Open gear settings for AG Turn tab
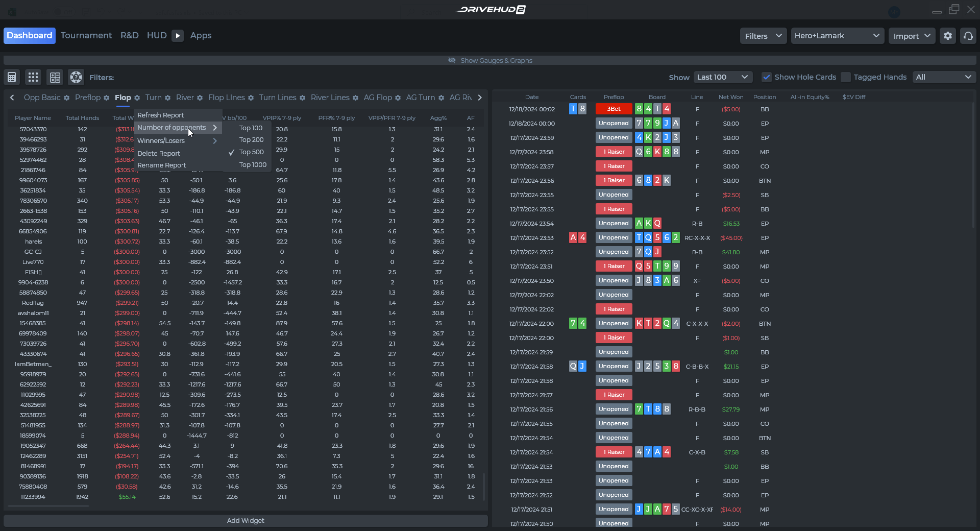 tap(441, 98)
